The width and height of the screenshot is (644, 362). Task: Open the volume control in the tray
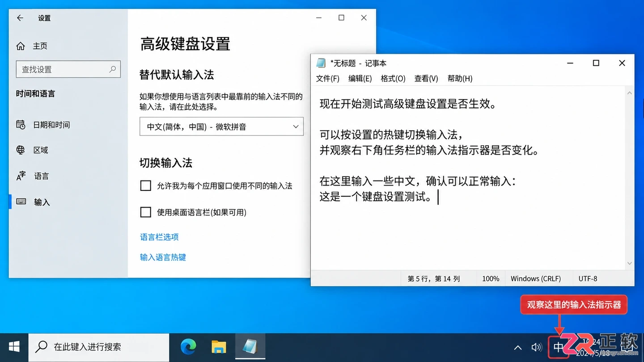tap(536, 347)
